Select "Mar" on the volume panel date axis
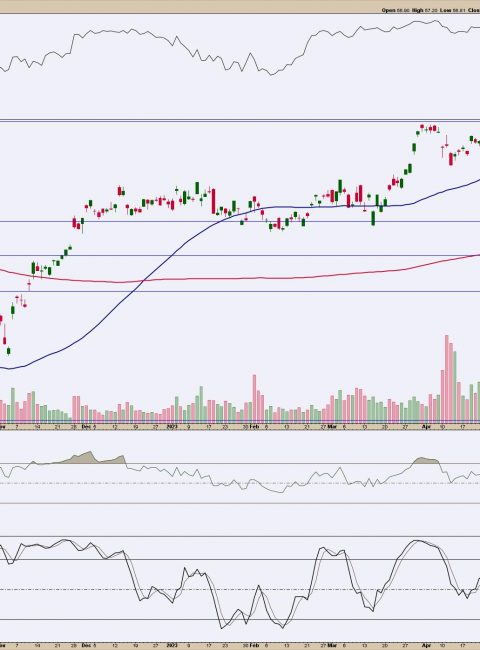 pyautogui.click(x=332, y=426)
